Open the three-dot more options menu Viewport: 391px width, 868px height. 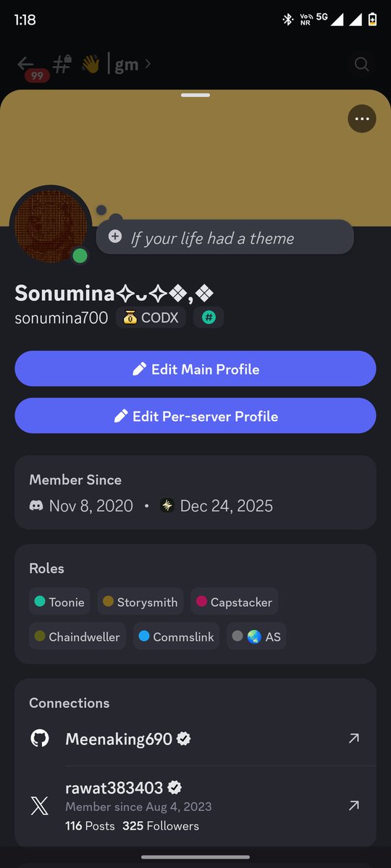(x=362, y=119)
